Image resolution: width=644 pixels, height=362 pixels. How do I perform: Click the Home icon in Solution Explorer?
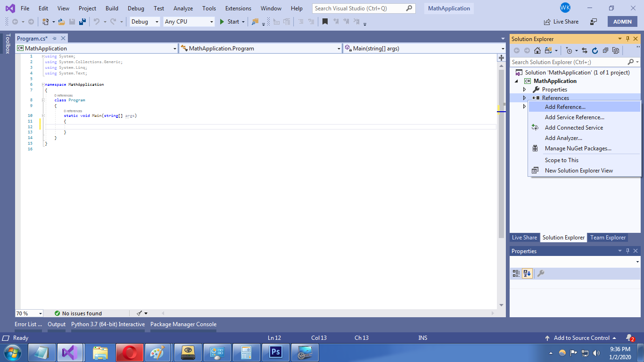point(537,50)
